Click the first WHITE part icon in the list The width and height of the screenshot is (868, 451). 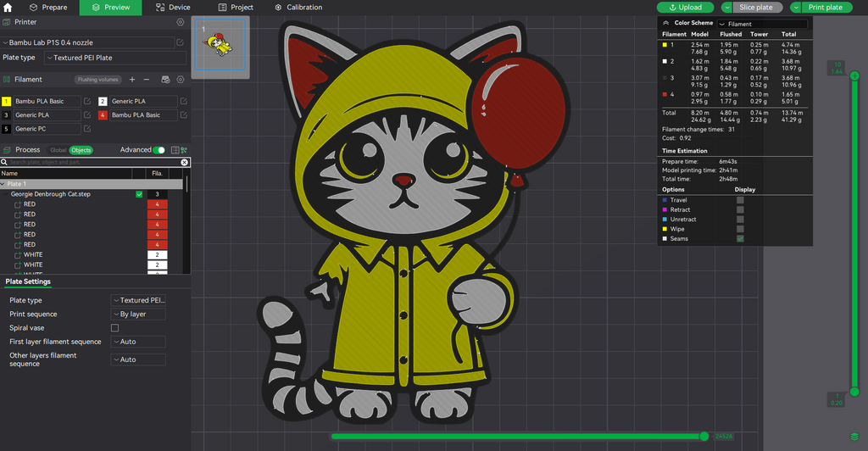coord(18,255)
